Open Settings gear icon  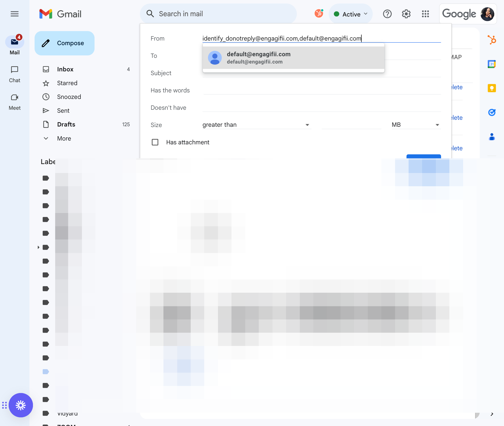point(406,14)
